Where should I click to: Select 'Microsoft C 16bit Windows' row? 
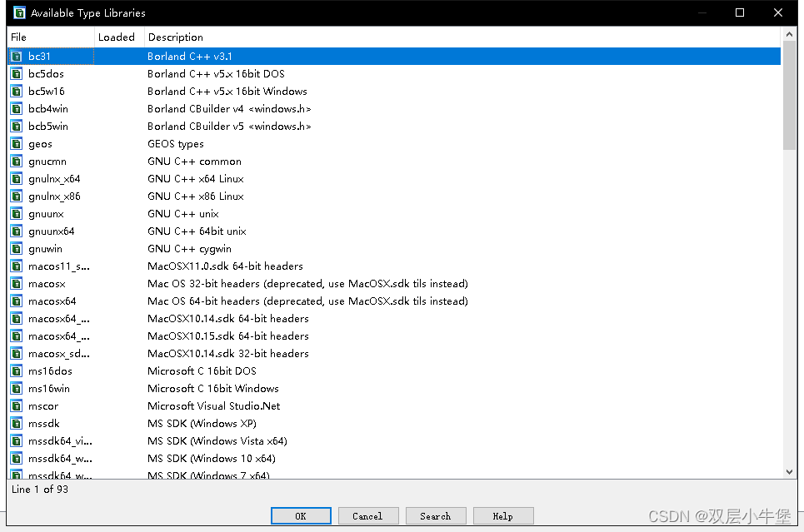[394, 389]
